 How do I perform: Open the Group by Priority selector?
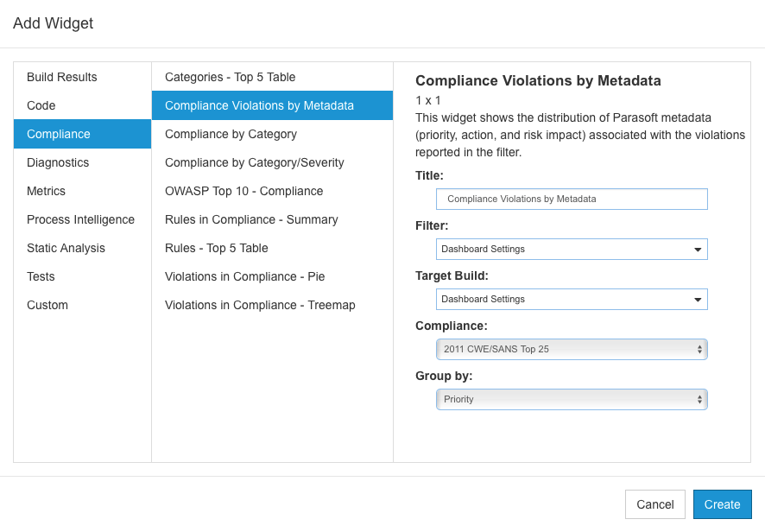pyautogui.click(x=572, y=399)
